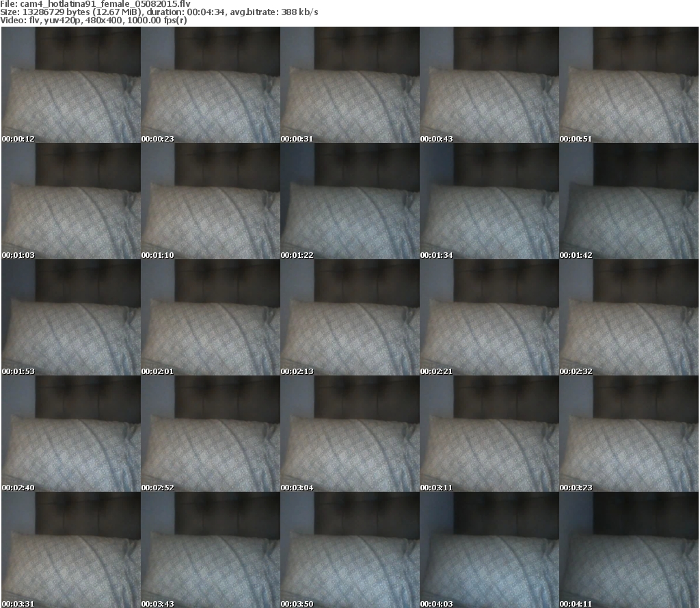This screenshot has height=608, width=700.
Task: Click the preview frame at 00:01:53
Action: click(71, 317)
